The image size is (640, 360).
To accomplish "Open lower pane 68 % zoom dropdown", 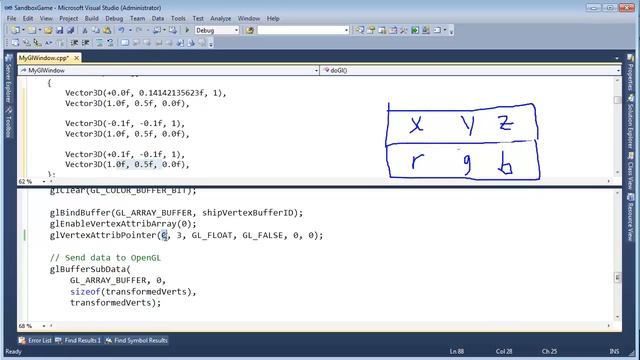I will click(43, 326).
